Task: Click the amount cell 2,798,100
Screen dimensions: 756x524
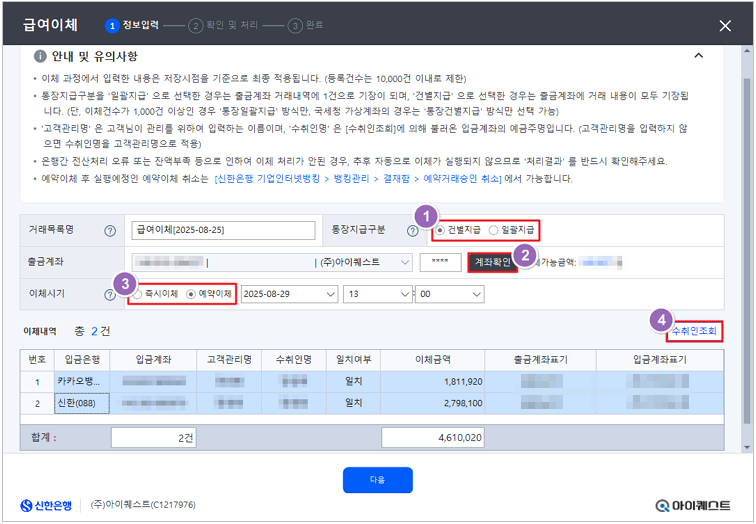Action: 432,403
